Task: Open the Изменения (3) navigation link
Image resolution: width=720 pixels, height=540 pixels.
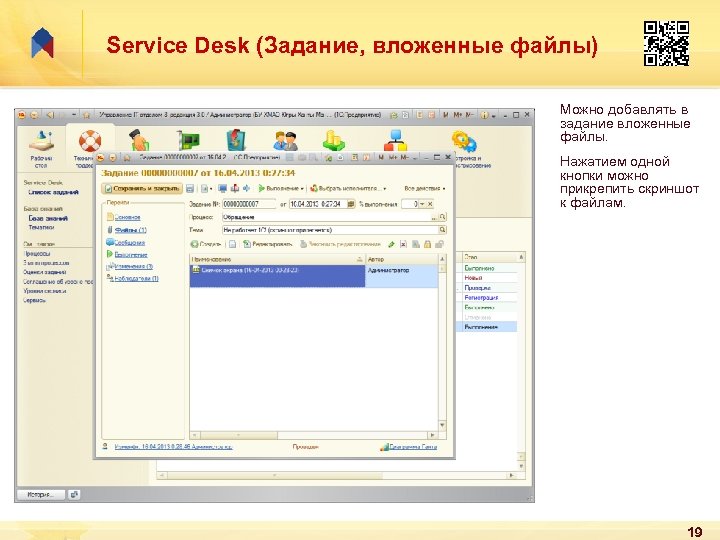Action: (134, 266)
